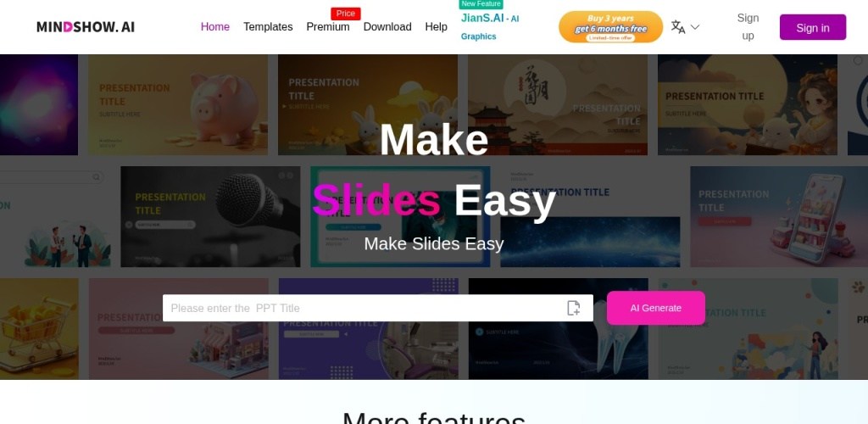Open the Templates menu item

tap(268, 26)
